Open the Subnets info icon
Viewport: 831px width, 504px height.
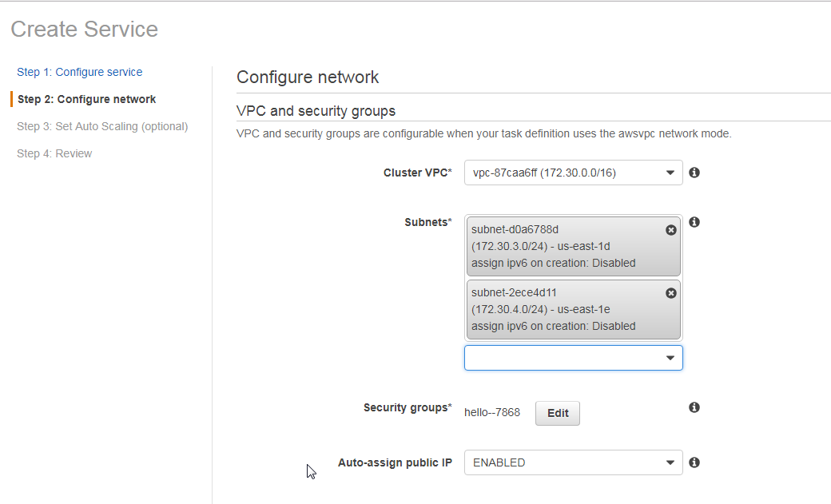(694, 222)
